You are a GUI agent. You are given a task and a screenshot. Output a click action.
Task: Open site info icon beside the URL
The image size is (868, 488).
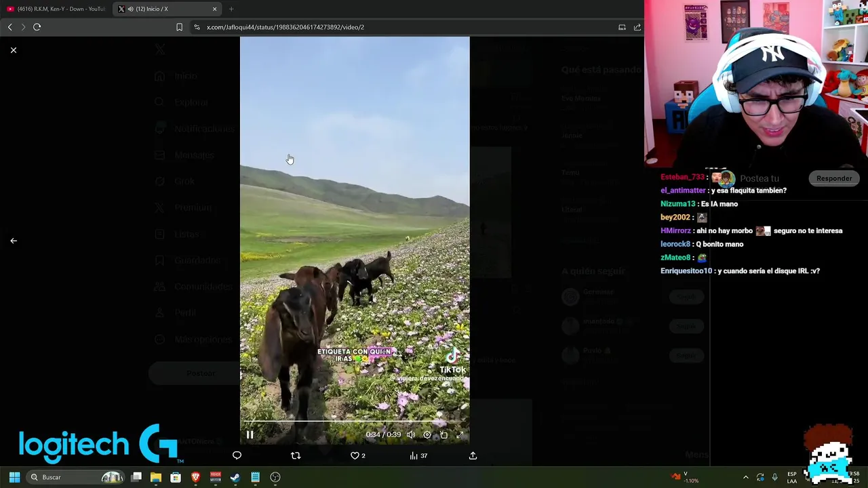coord(197,27)
